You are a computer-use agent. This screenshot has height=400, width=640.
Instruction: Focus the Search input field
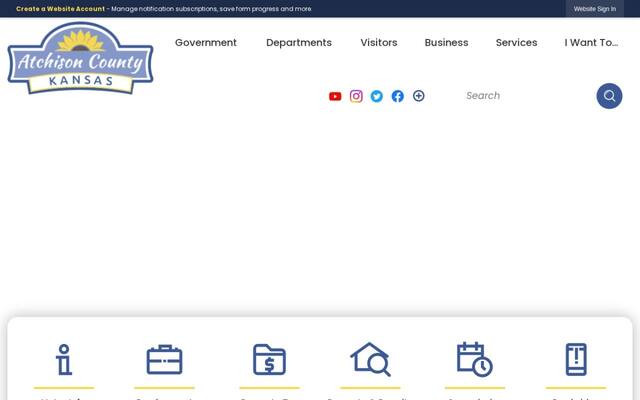coord(527,96)
